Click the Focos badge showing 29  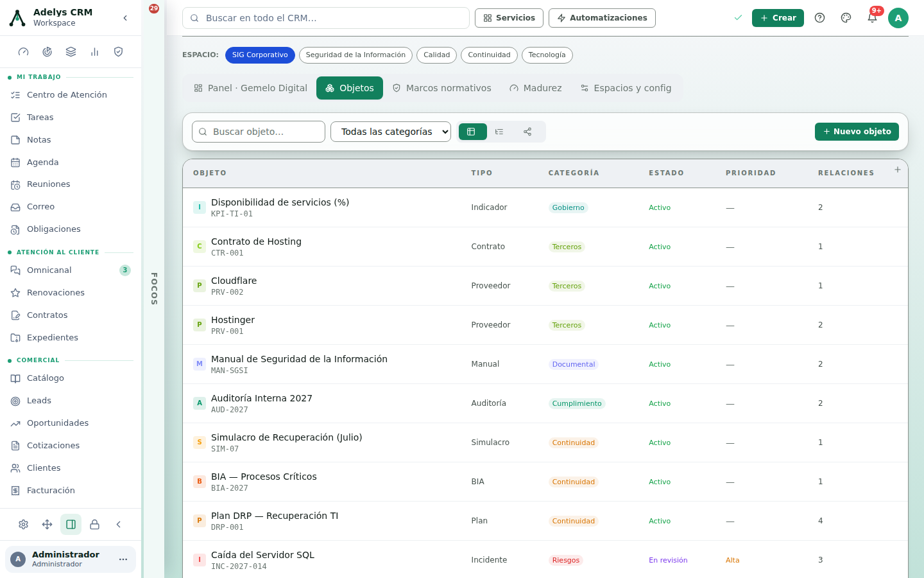(x=154, y=9)
